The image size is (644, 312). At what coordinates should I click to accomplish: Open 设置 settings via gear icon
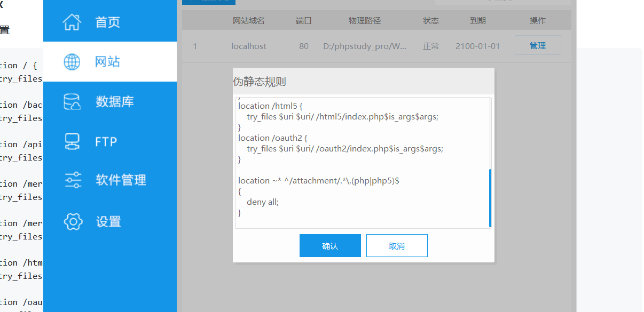(73, 221)
